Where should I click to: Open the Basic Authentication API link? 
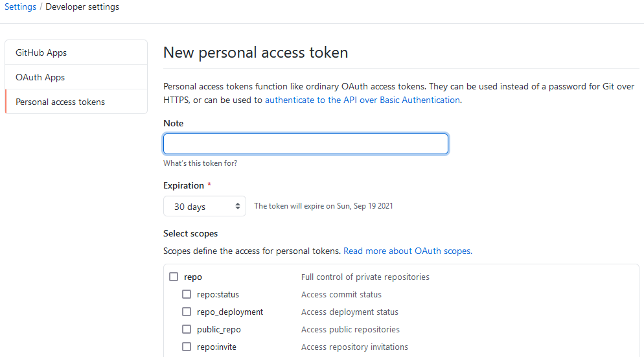(362, 100)
